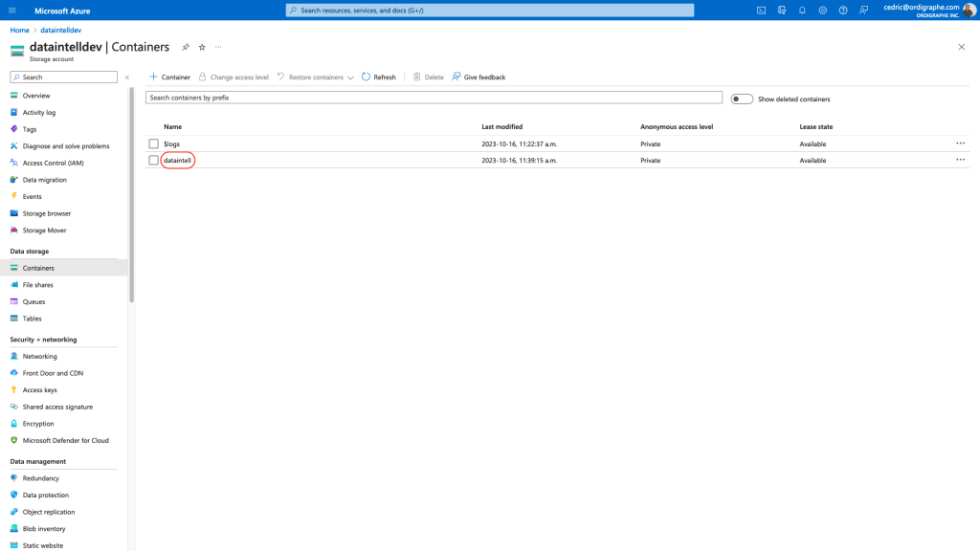The width and height of the screenshot is (980, 551).
Task: Open dataintelldev breadcrumb link
Action: [x=60, y=30]
